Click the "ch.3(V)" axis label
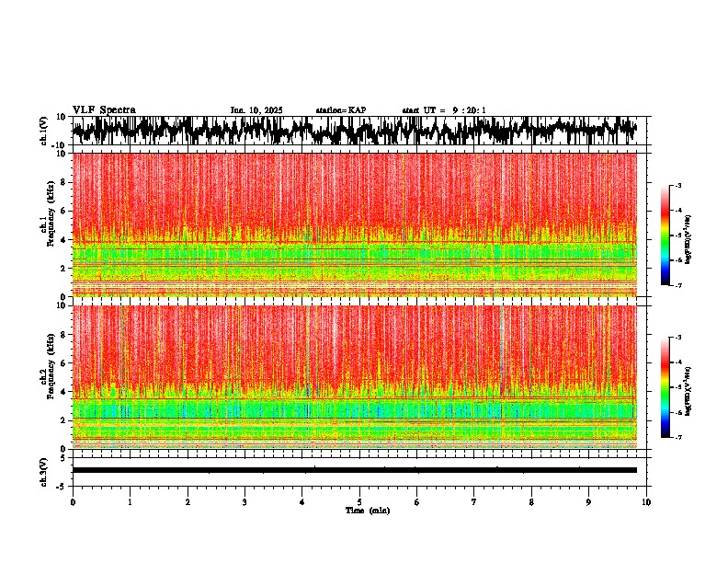Viewport: 728px width, 563px height. click(44, 473)
